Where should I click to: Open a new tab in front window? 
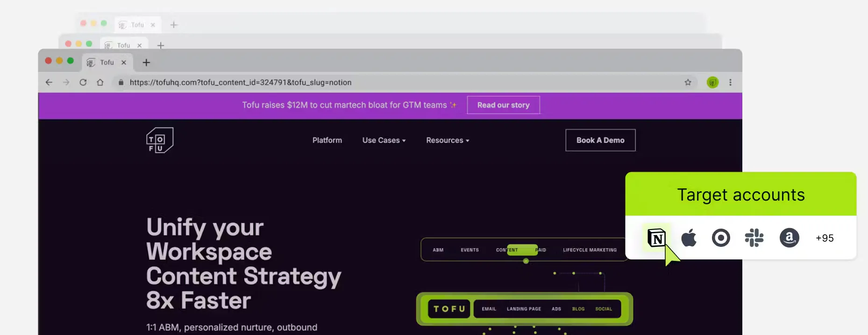pos(146,63)
